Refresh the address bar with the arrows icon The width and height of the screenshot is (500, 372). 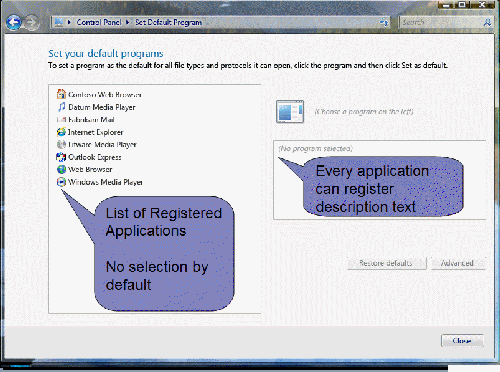[x=384, y=23]
